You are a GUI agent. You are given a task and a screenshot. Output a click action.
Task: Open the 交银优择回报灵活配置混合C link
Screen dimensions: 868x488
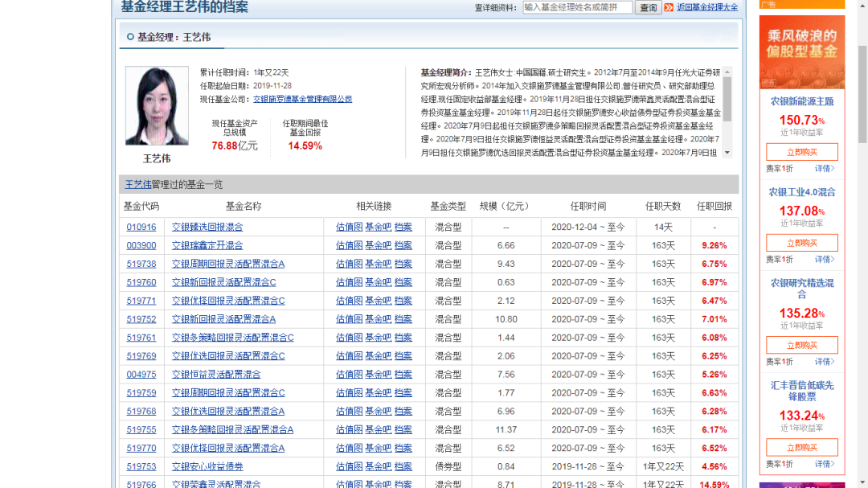[x=228, y=301]
